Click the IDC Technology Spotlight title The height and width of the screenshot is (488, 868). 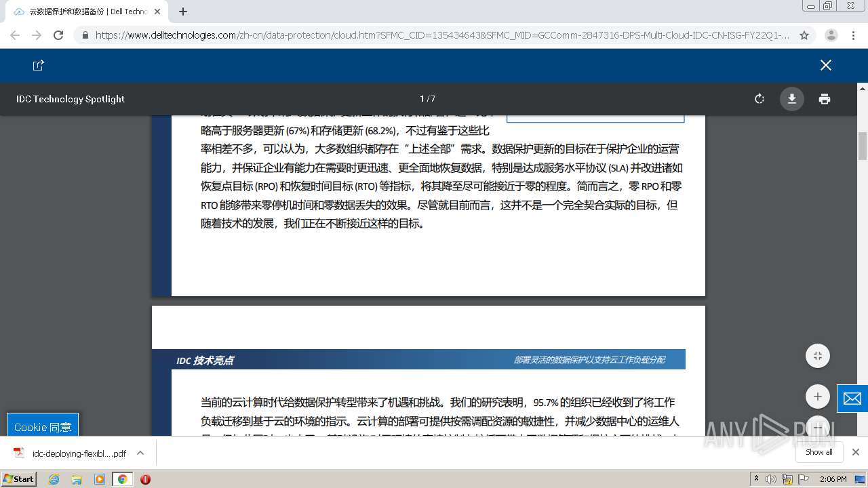[71, 99]
